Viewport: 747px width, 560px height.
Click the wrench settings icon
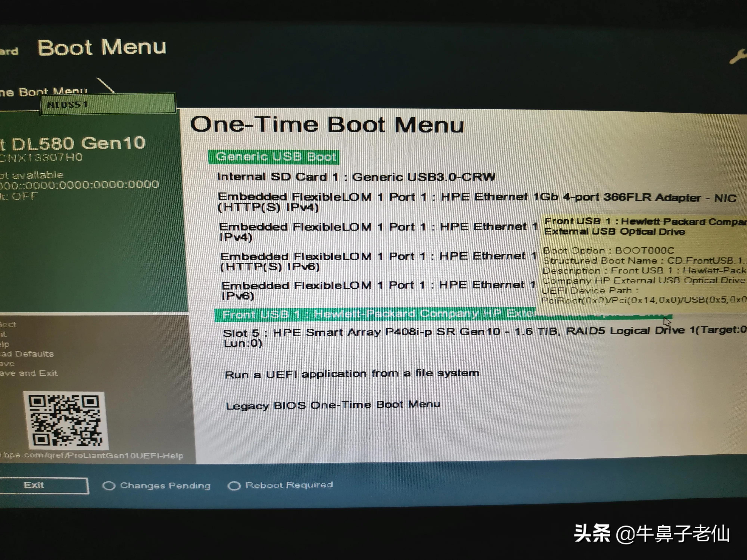pos(738,56)
